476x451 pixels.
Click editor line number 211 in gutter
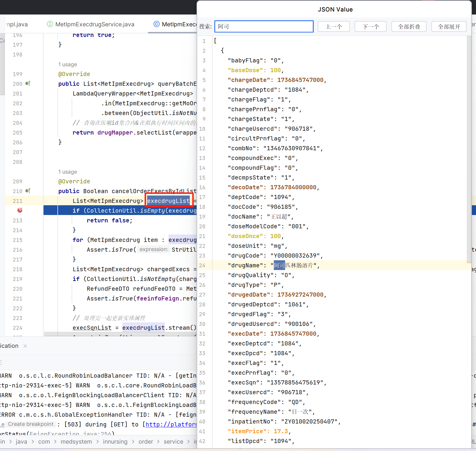click(17, 201)
